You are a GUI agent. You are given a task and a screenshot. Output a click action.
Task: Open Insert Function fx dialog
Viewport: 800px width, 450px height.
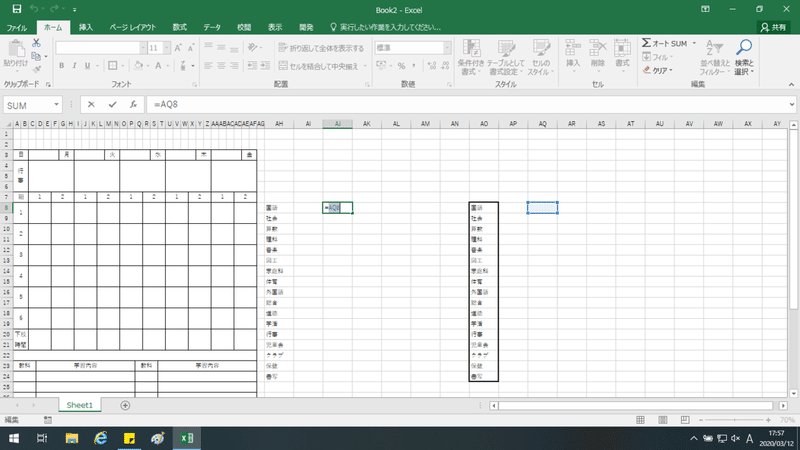point(133,105)
